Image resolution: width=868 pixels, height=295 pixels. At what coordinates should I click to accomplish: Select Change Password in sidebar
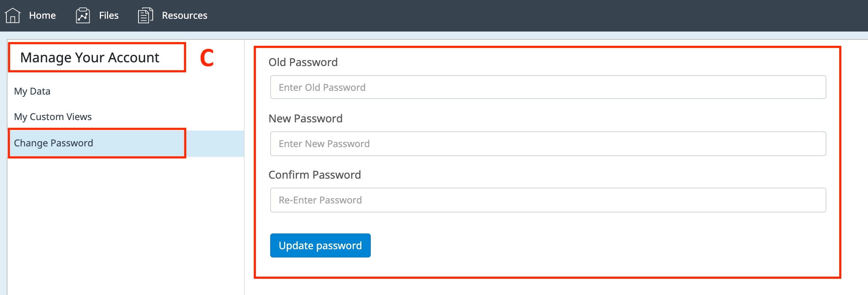[54, 143]
